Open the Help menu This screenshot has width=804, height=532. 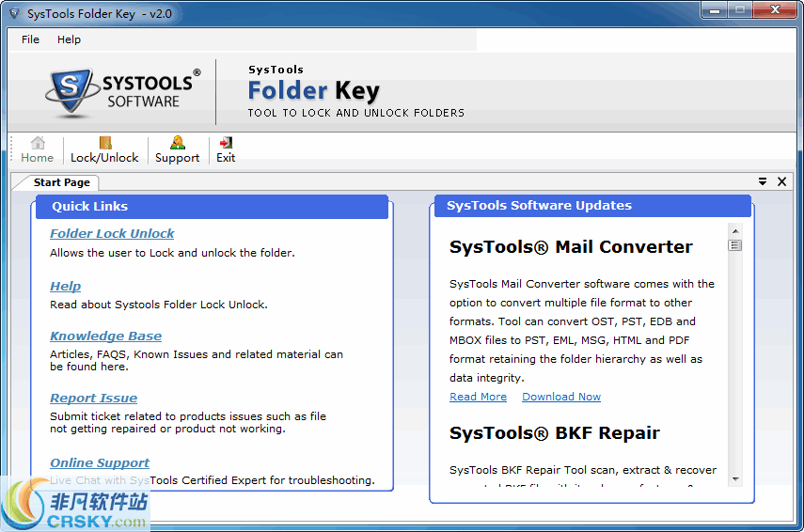point(69,39)
